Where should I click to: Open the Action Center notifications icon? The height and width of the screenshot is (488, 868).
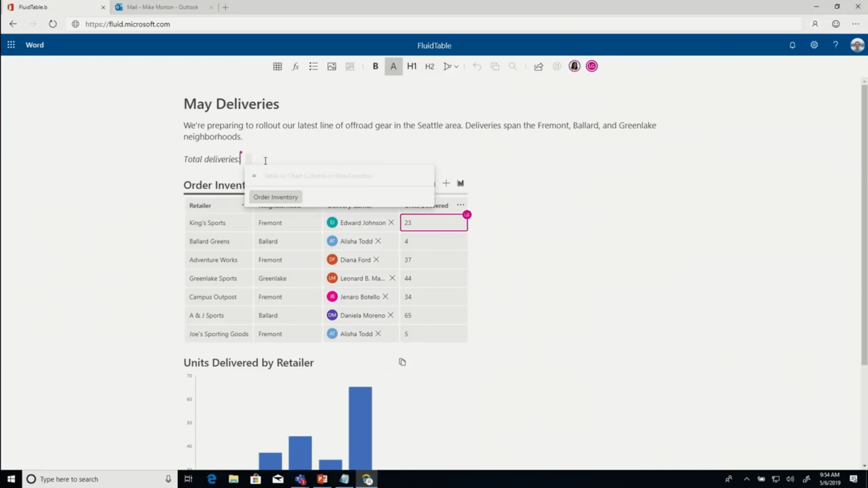coord(853,479)
